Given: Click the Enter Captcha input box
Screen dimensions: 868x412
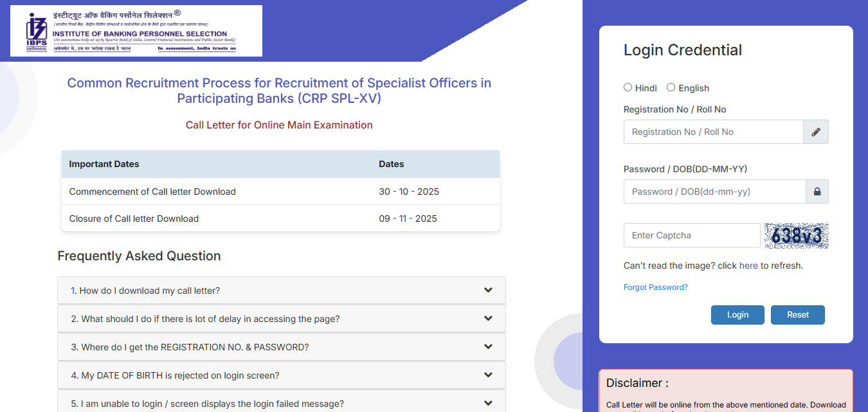Looking at the screenshot, I should pos(691,235).
